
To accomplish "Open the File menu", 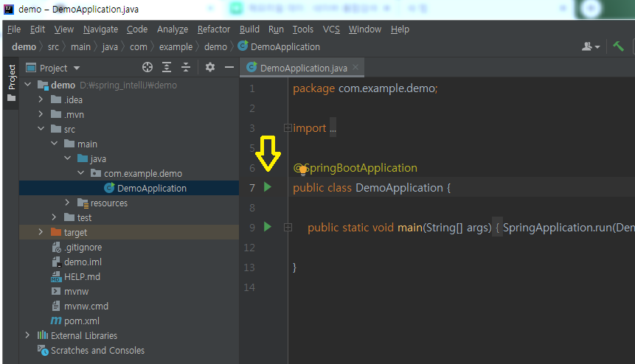I will pos(14,29).
